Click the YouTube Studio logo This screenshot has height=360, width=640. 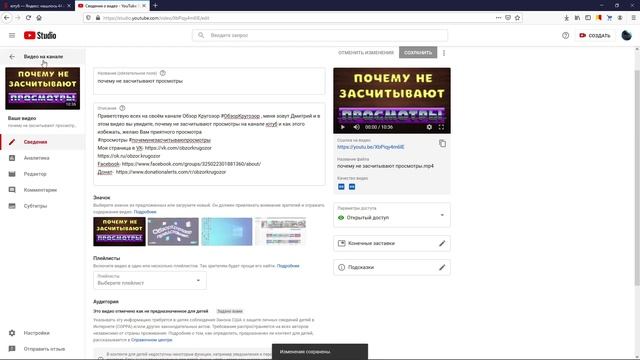pyautogui.click(x=40, y=36)
